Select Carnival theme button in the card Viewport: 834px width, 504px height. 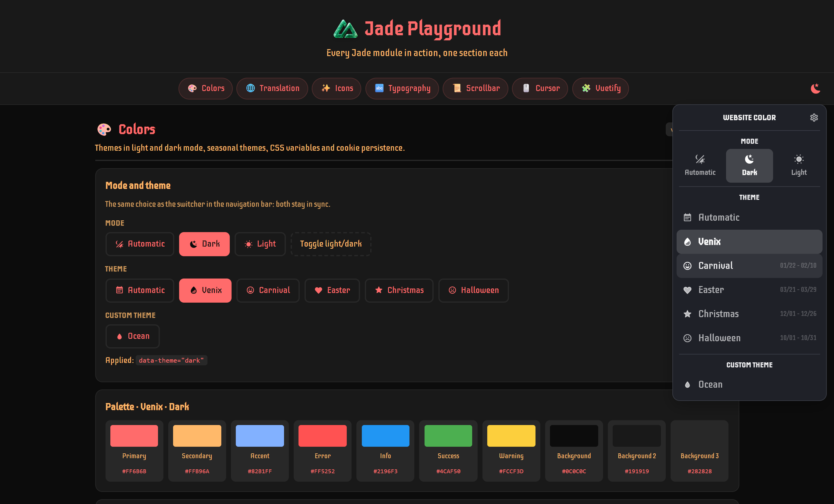268,290
